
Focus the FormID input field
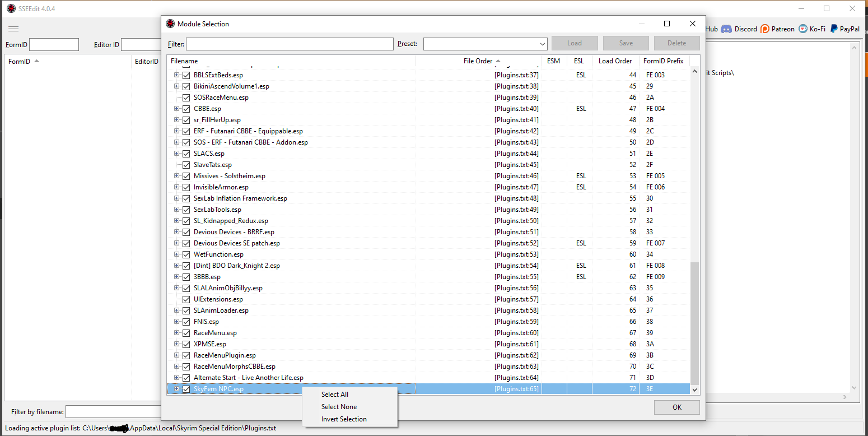[54, 45]
